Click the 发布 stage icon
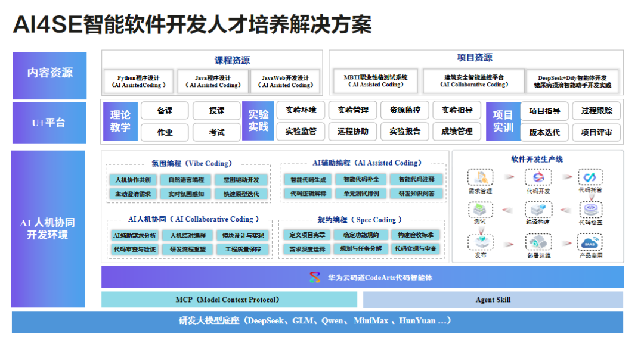Viewport: 644px width, 343px height. [x=481, y=242]
